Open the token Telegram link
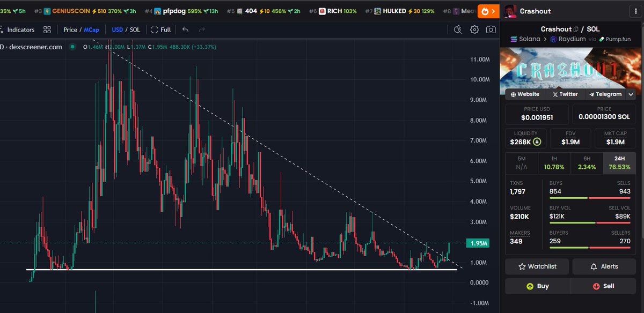Image resolution: width=644 pixels, height=313 pixels. (605, 94)
